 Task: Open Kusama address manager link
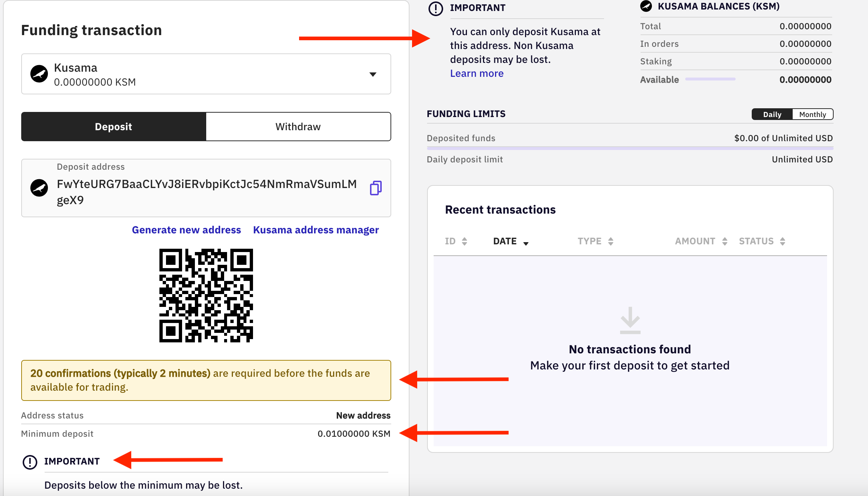coord(316,230)
